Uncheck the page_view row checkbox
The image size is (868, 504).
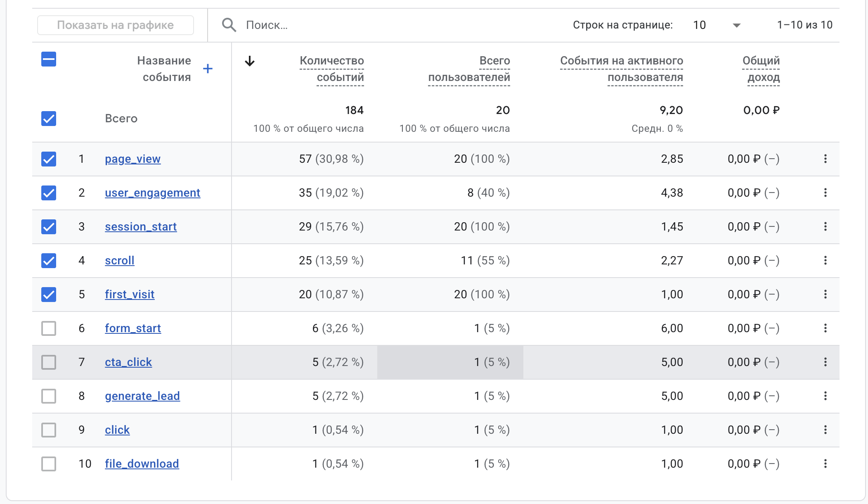(x=49, y=159)
